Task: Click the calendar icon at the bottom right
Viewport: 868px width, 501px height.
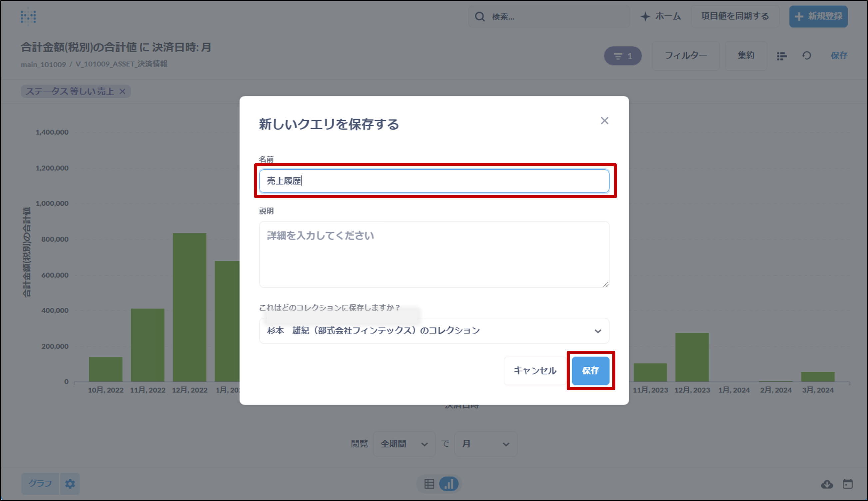Action: pos(848,484)
